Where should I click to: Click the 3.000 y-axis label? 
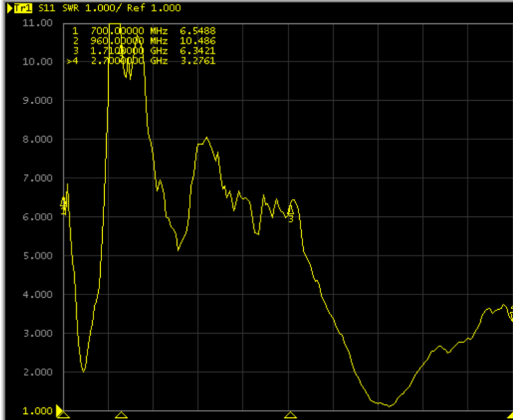pyautogui.click(x=37, y=333)
